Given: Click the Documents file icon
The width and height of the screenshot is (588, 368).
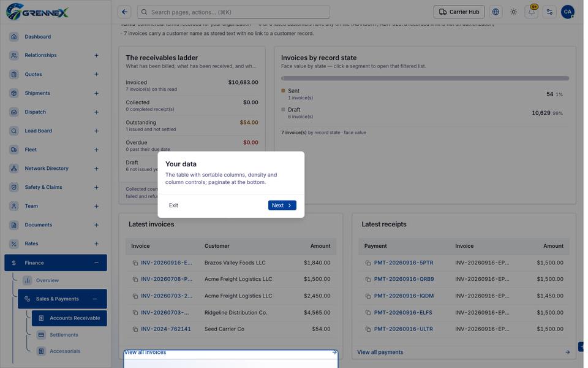Looking at the screenshot, I should pyautogui.click(x=14, y=225).
